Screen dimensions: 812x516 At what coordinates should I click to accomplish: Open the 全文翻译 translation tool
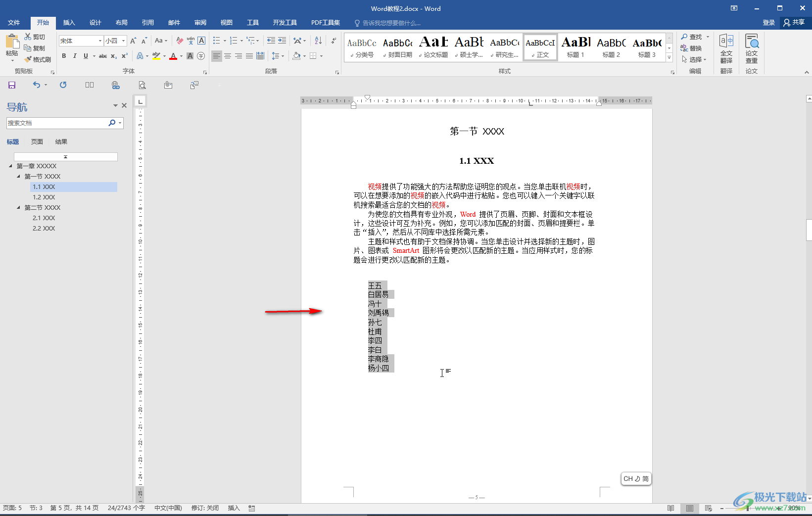coord(726,48)
